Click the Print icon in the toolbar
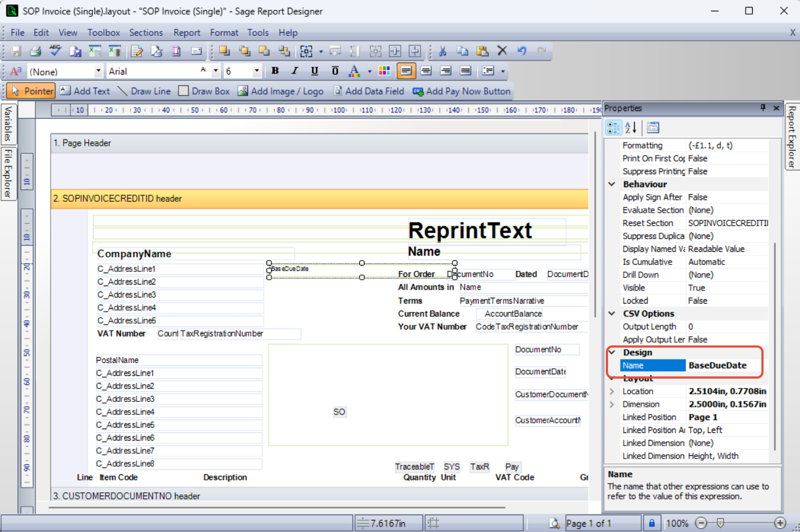This screenshot has width=800, height=532. pos(36,51)
